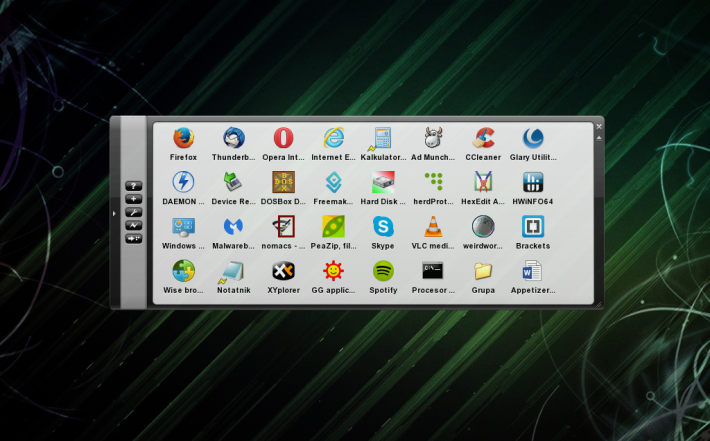Screen dimensions: 710x441
Task: Open the Thunderbird shortcut
Action: (x=234, y=138)
